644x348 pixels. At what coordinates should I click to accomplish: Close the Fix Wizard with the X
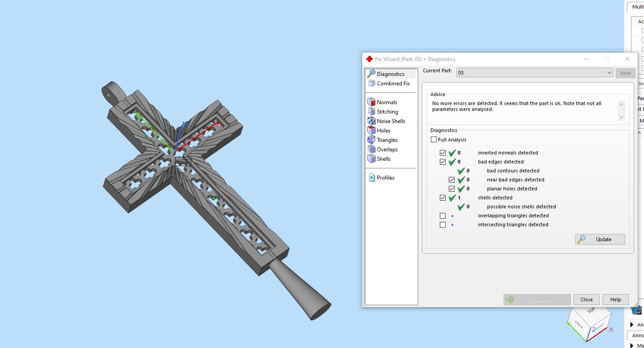pyautogui.click(x=627, y=59)
